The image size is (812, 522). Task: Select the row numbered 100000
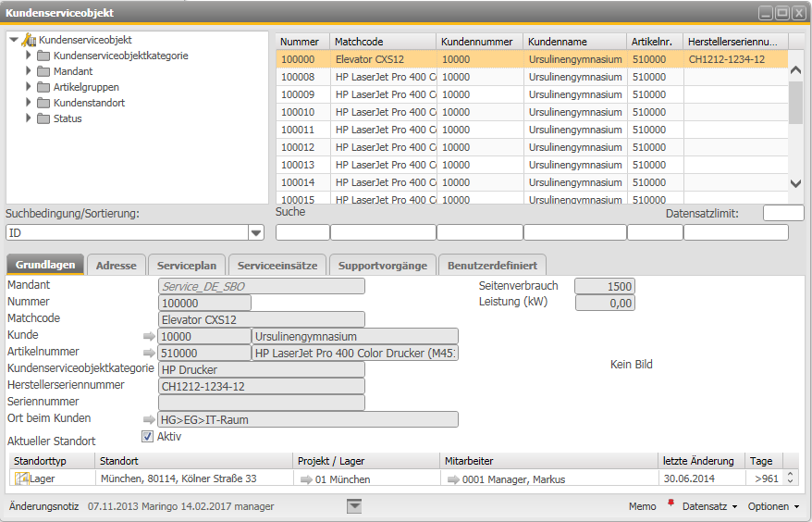pyautogui.click(x=532, y=59)
